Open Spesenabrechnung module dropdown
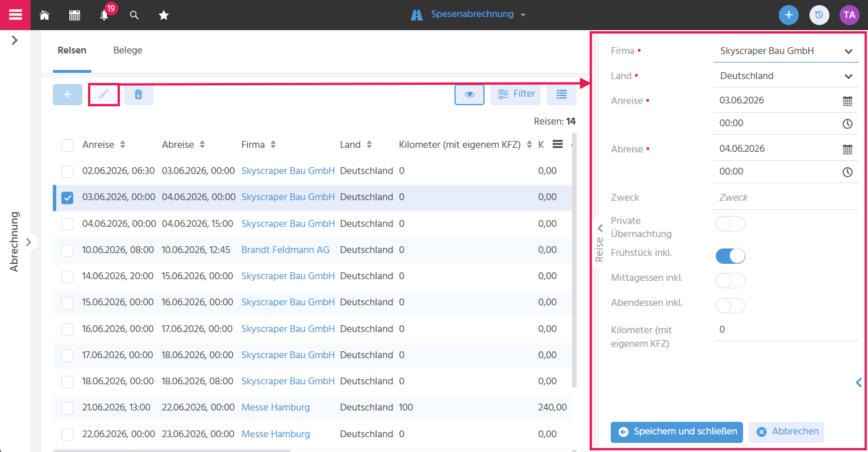This screenshot has height=452, width=868. click(x=469, y=15)
